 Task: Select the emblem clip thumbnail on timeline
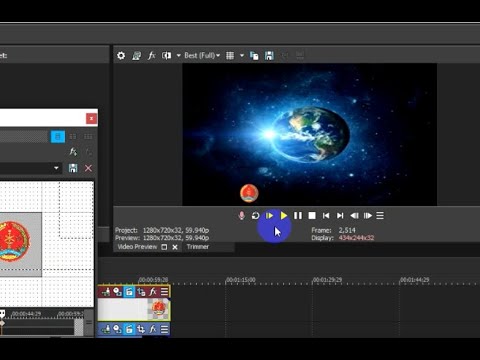pyautogui.click(x=159, y=309)
